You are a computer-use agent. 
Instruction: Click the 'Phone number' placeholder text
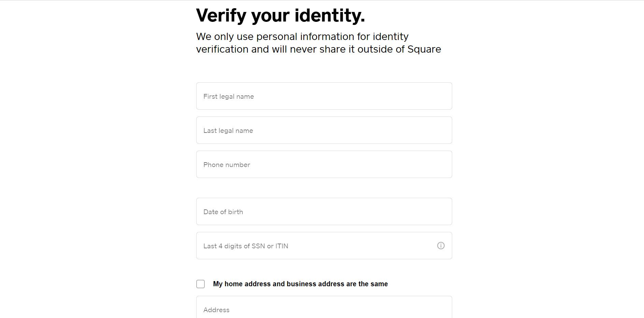[227, 165]
